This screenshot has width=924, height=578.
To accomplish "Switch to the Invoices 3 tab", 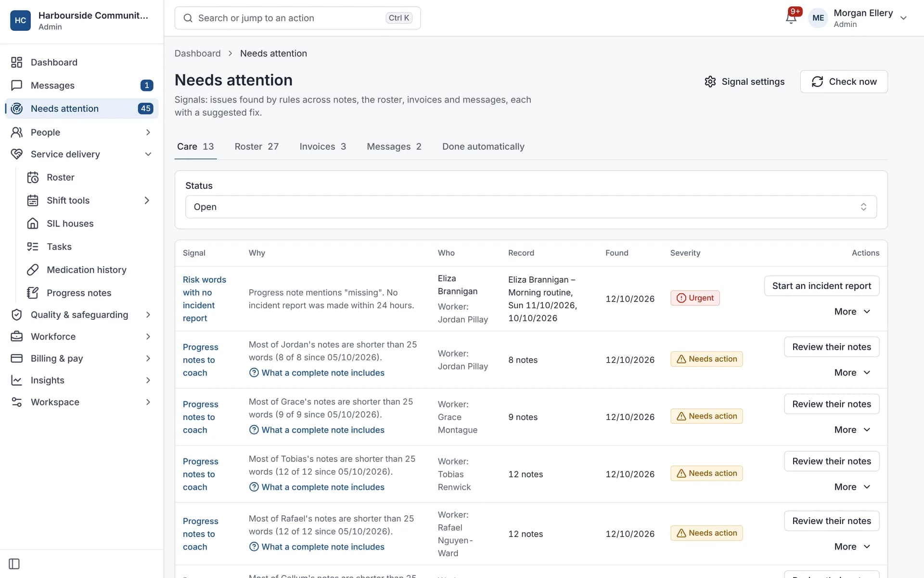I will pos(322,146).
